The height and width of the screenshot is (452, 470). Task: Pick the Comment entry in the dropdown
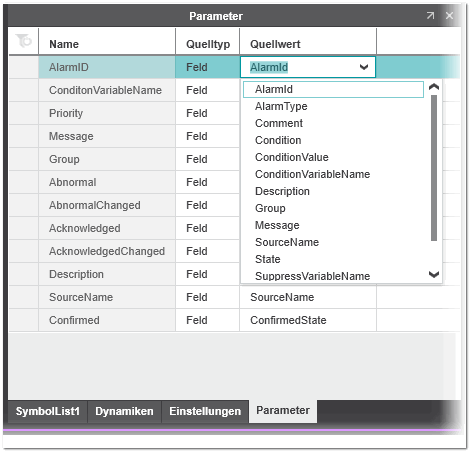coord(279,123)
